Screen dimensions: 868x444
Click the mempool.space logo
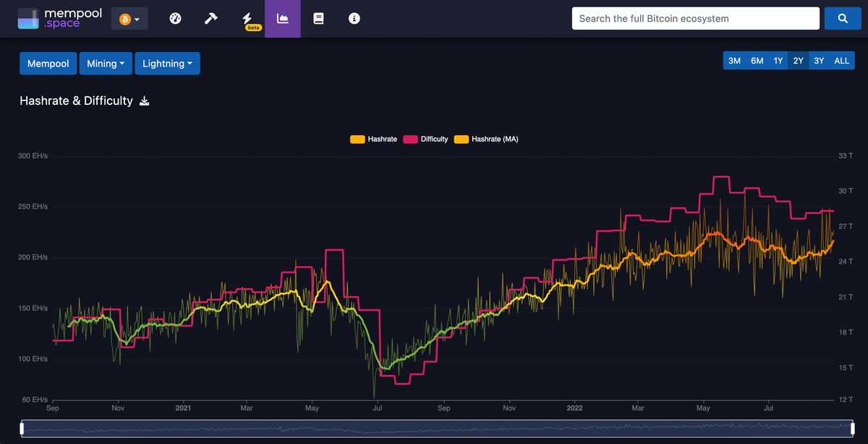pyautogui.click(x=49, y=19)
